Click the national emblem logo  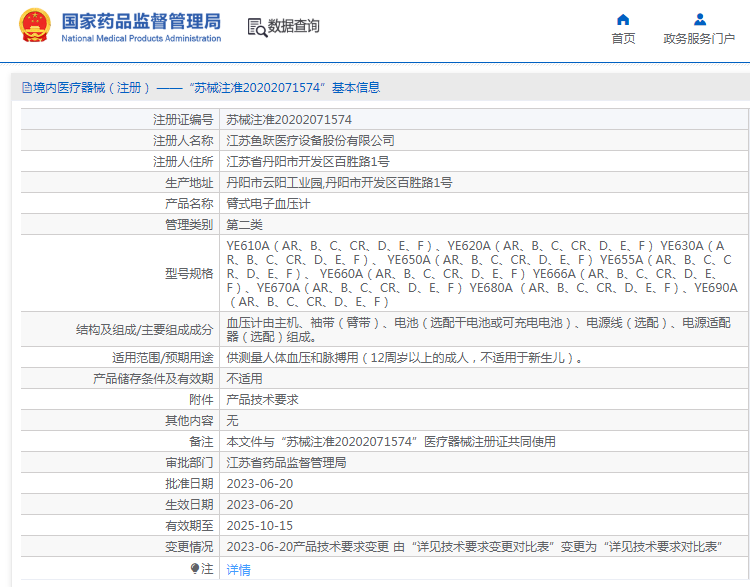(35, 25)
